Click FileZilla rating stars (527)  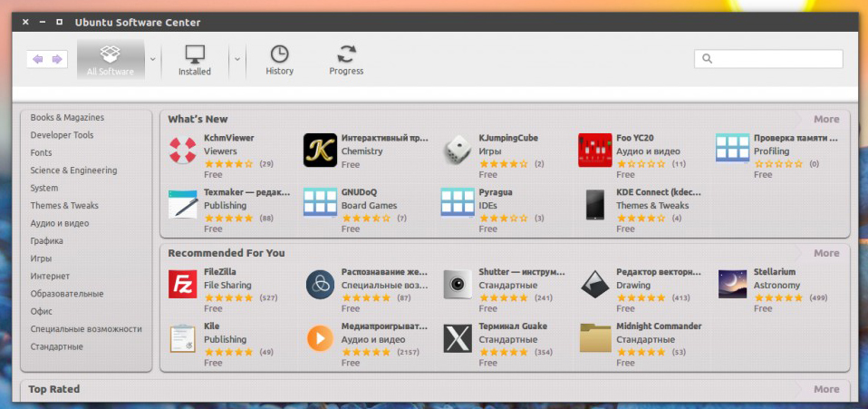tap(228, 297)
